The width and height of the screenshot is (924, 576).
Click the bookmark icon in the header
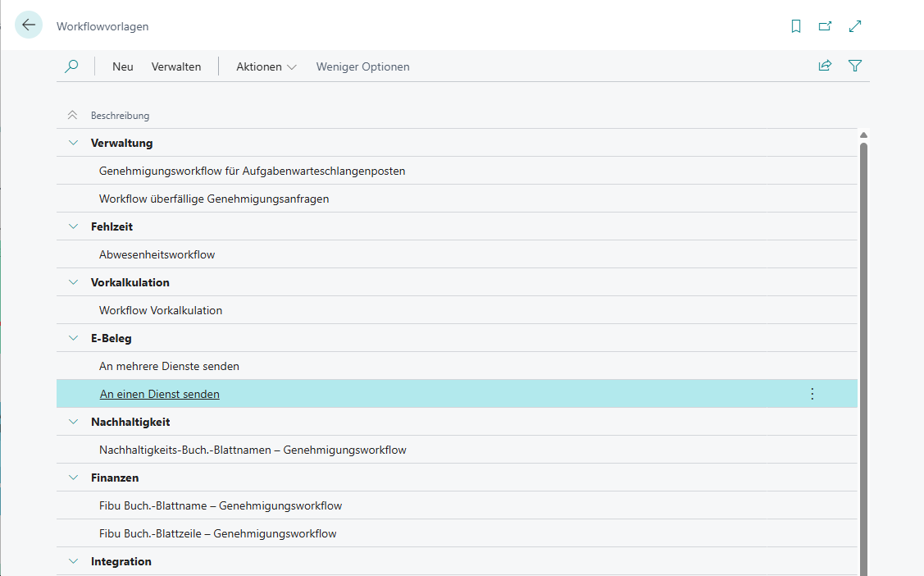click(795, 25)
